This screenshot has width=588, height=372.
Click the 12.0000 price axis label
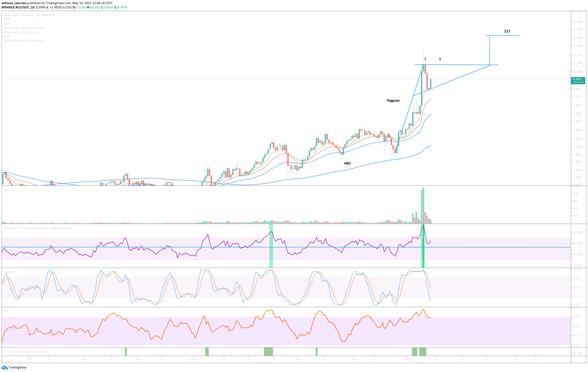click(x=577, y=63)
